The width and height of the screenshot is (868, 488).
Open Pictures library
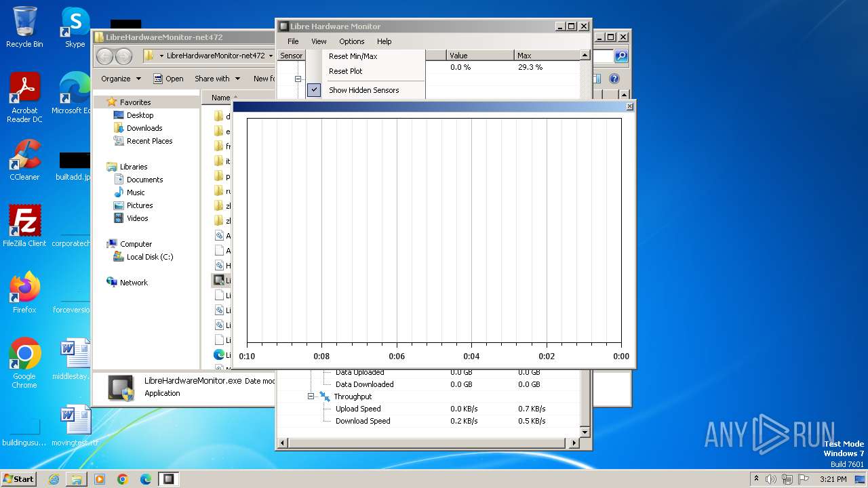[x=139, y=205]
